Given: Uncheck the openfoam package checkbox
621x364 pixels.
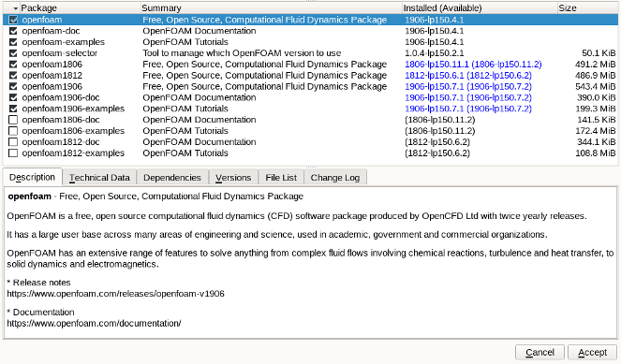Looking at the screenshot, I should [13, 20].
